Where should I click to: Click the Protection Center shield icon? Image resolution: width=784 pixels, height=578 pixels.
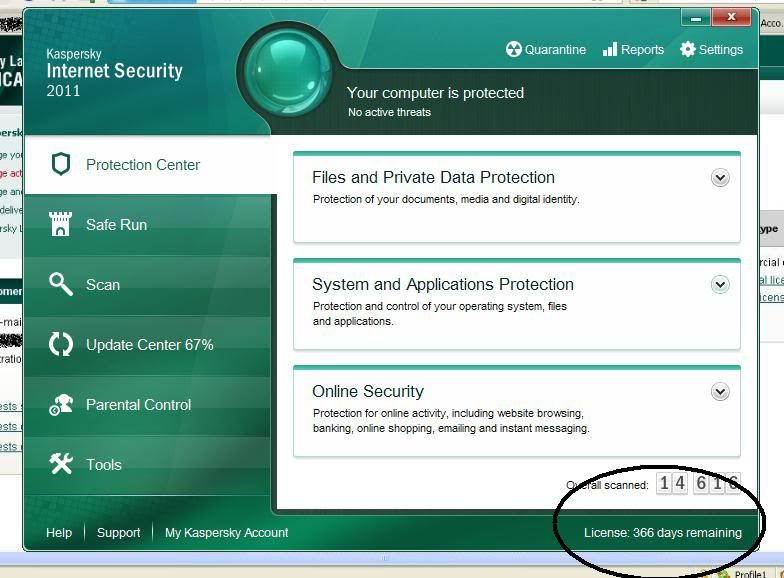coord(61,164)
